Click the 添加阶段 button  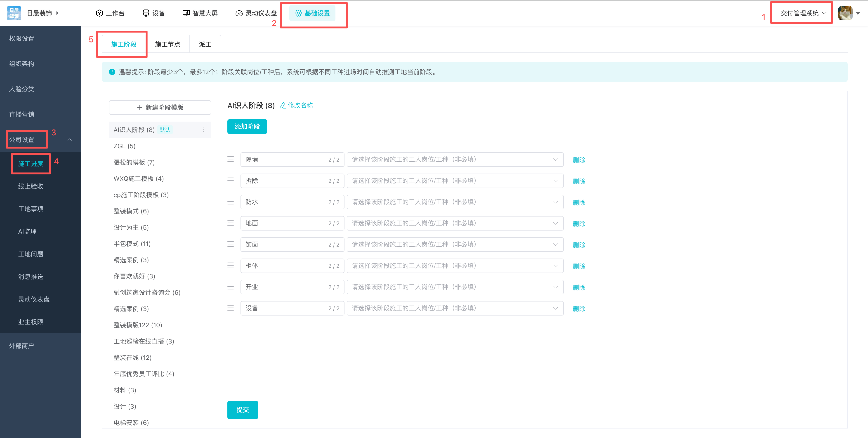pos(247,126)
